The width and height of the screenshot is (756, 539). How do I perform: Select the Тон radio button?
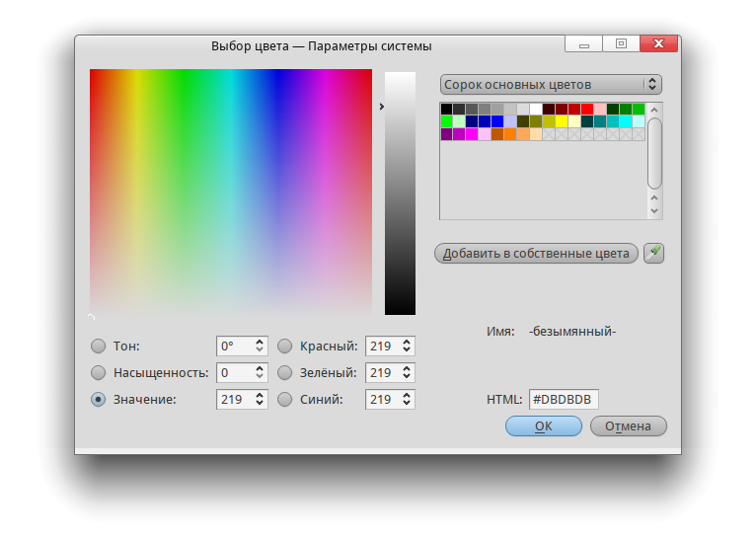(98, 346)
